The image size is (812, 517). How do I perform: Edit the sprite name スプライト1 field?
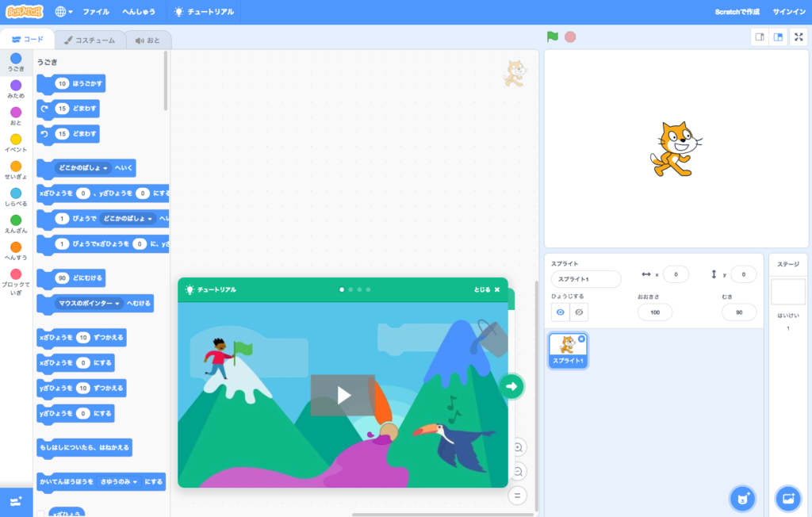pos(586,278)
